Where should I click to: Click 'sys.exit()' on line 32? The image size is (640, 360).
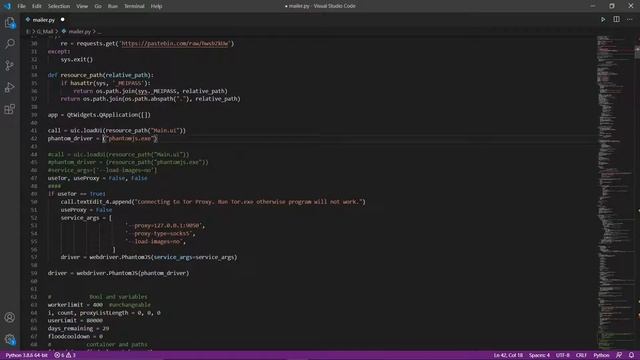pyautogui.click(x=77, y=59)
